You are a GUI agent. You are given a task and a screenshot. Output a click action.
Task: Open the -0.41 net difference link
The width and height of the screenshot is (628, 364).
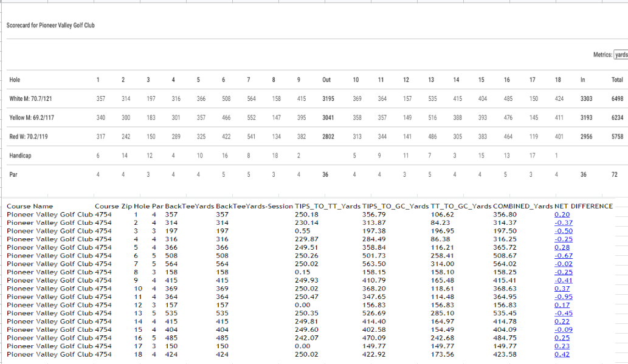564,280
